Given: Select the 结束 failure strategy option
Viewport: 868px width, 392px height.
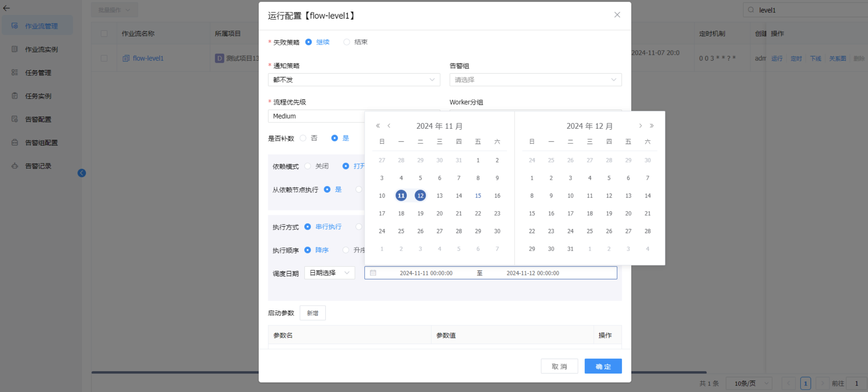Looking at the screenshot, I should (x=347, y=42).
